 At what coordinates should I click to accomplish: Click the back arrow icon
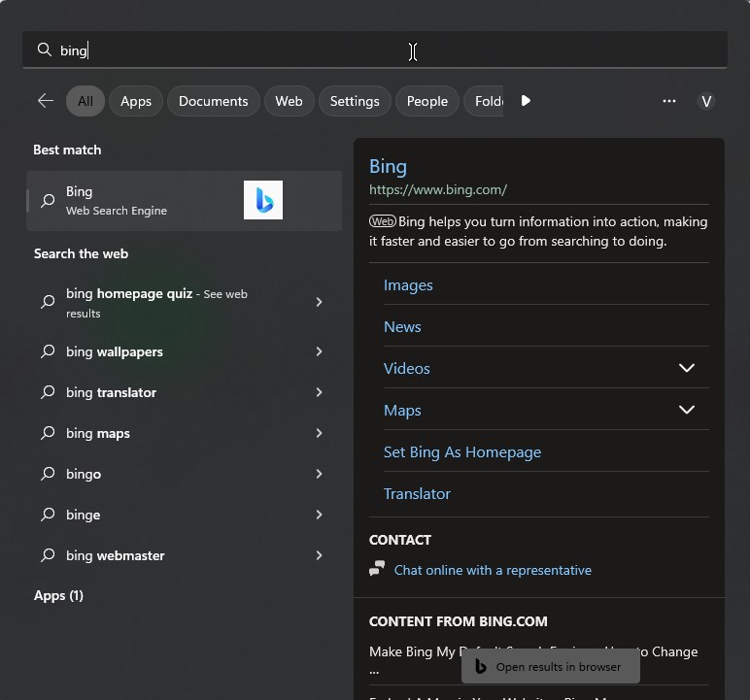(46, 101)
